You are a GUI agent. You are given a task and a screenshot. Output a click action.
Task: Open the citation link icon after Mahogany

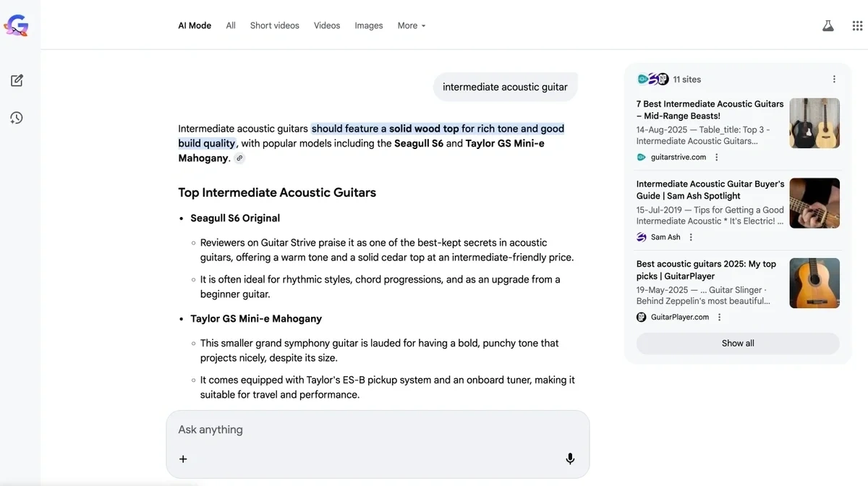(x=239, y=158)
